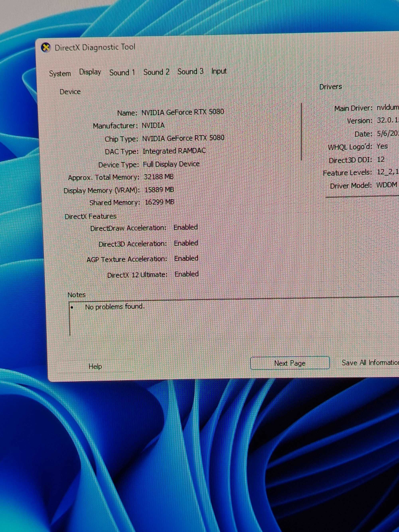Click the 16299 MB shared memory value

(159, 202)
